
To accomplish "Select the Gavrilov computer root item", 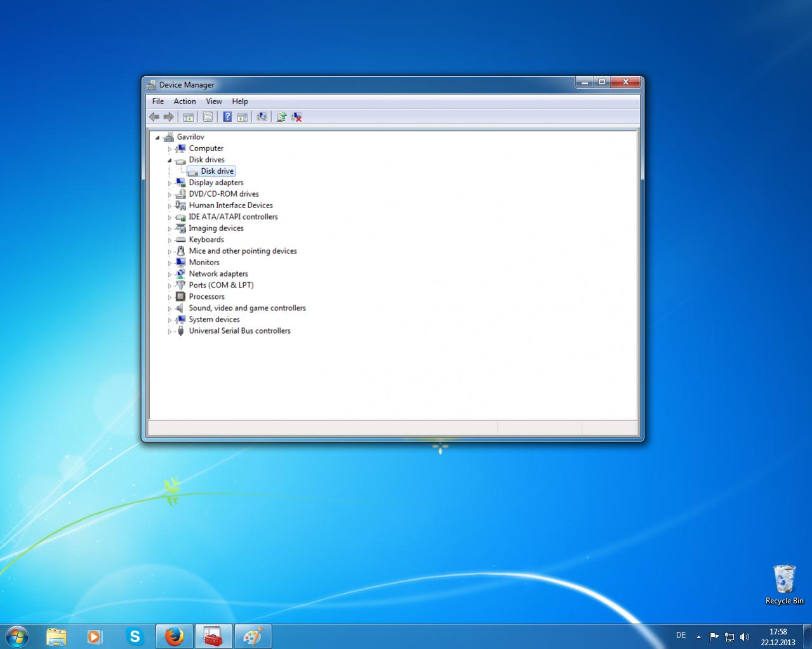I will [x=190, y=137].
